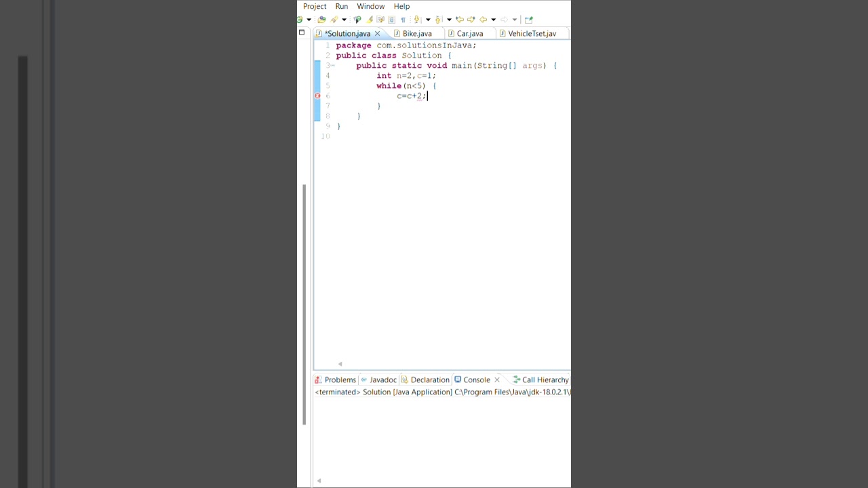
Task: Click line number 10 in the editor
Action: point(325,137)
